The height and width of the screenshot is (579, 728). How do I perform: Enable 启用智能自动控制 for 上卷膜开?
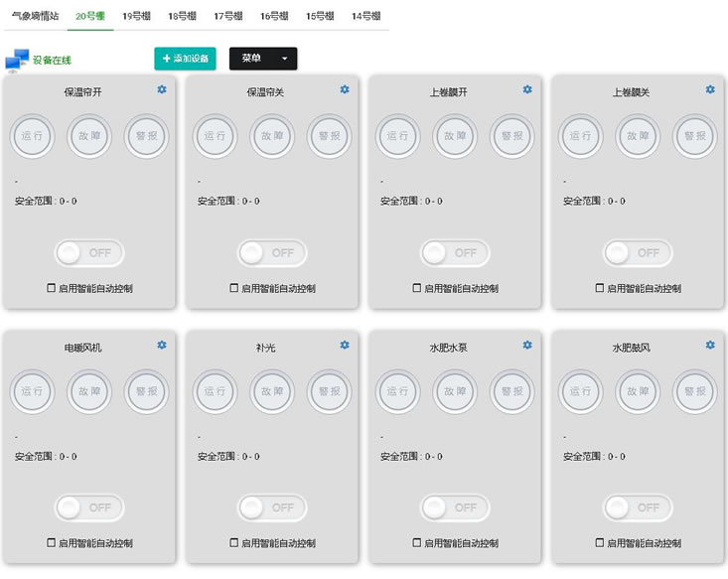coord(417,288)
